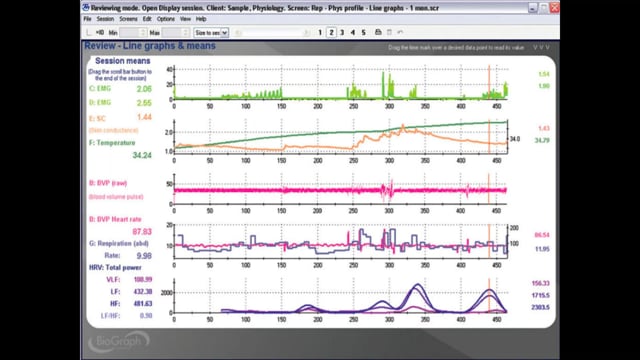Viewport: 640px width, 360px height.
Task: Toggle the checkbox left of +ID
Action: 89,32
